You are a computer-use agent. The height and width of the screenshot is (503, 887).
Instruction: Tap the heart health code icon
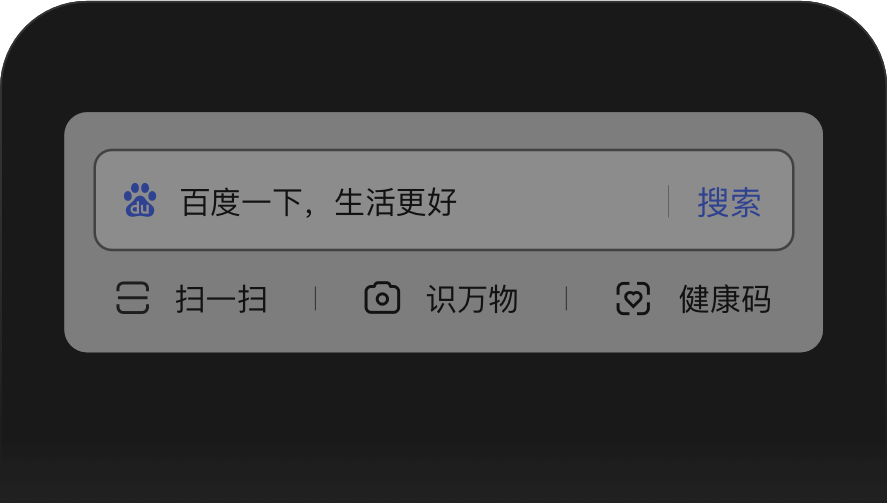(633, 298)
